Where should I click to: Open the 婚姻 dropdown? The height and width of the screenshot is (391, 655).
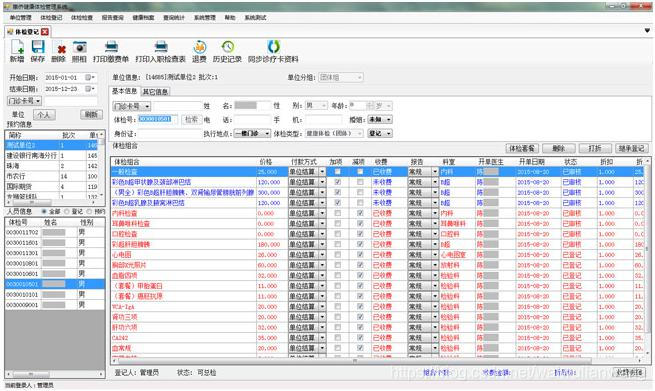pyautogui.click(x=380, y=119)
